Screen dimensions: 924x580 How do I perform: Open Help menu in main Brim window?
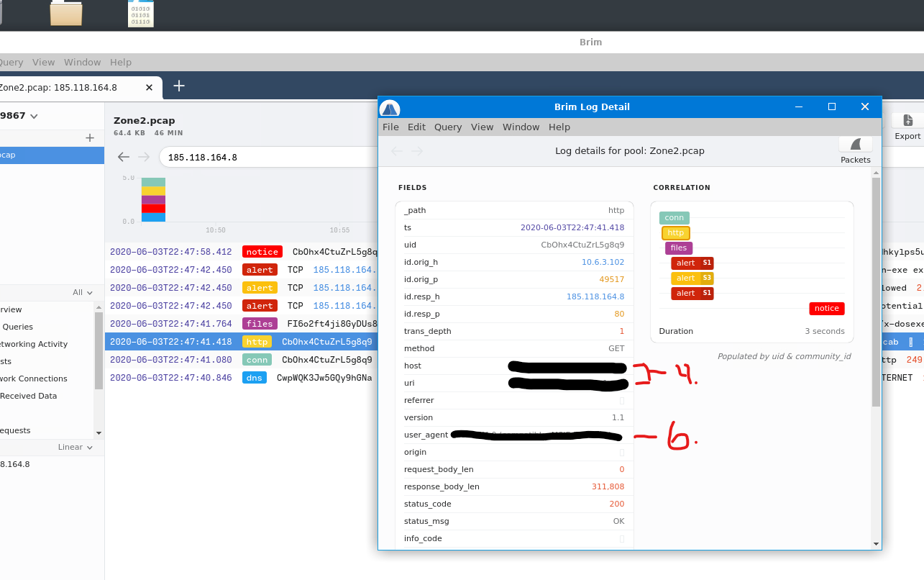click(121, 63)
